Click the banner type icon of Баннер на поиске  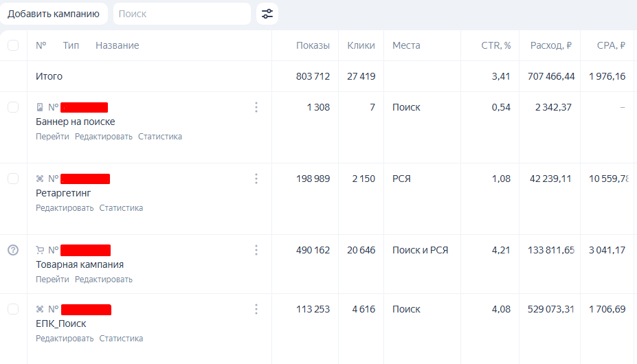click(x=40, y=107)
